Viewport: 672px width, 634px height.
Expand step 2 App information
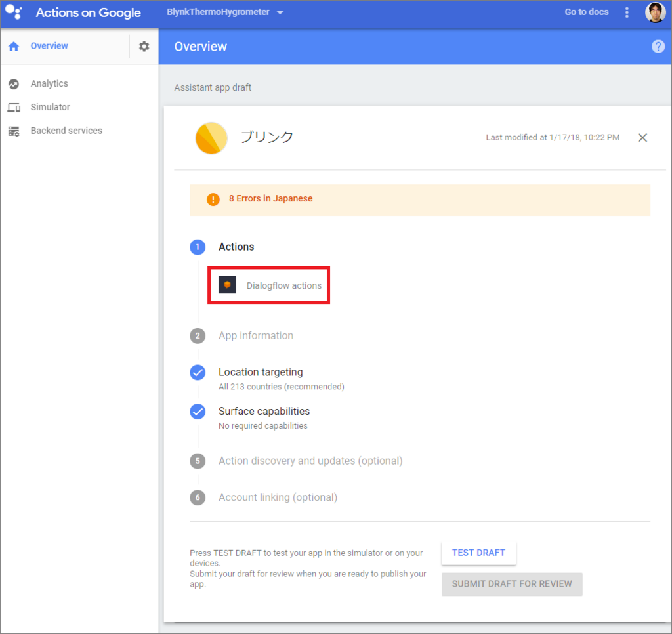(256, 335)
